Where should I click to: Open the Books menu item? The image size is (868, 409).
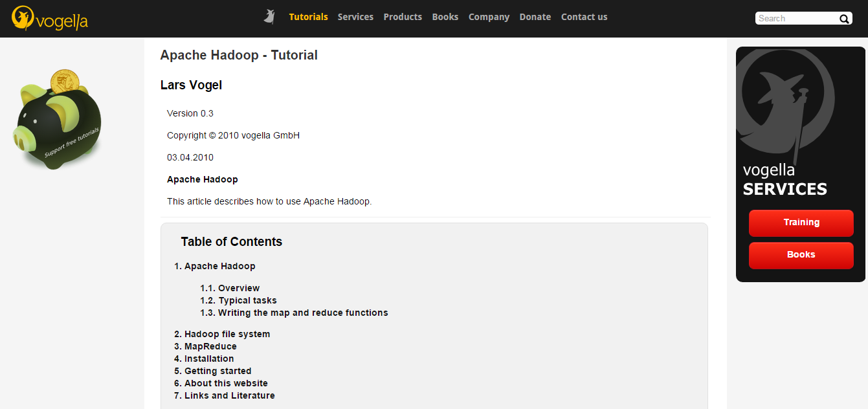(x=445, y=17)
